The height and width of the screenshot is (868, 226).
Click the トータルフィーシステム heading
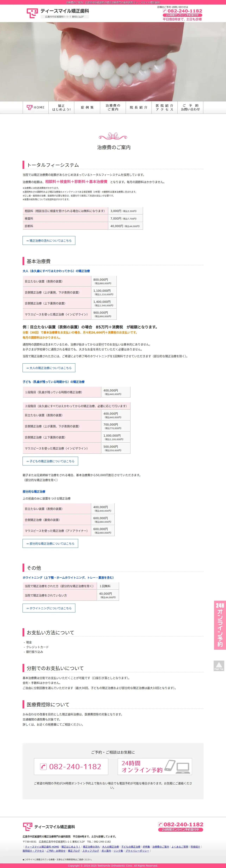(53, 165)
